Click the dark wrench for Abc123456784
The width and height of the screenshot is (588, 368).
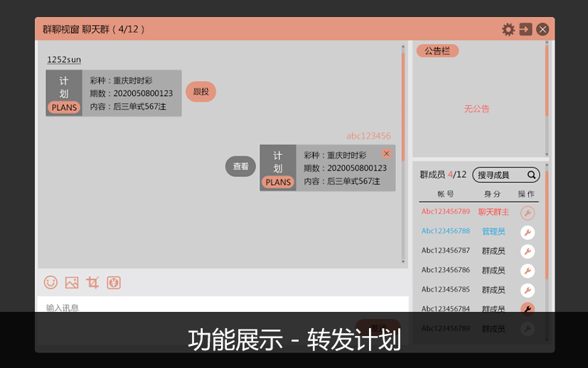527,309
